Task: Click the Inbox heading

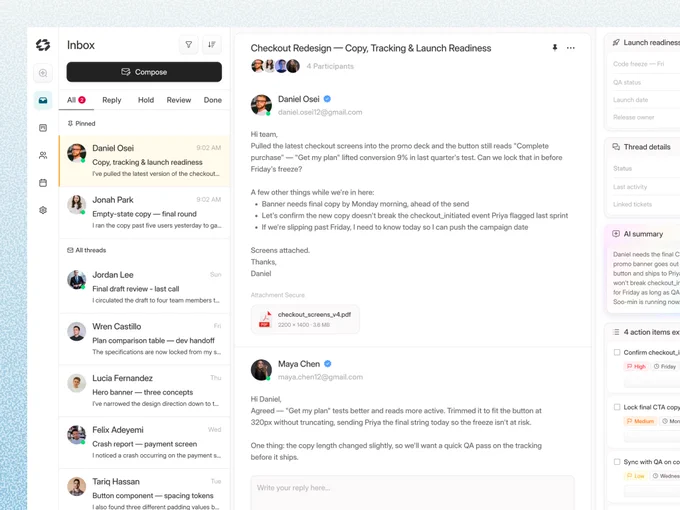Action: coord(81,45)
